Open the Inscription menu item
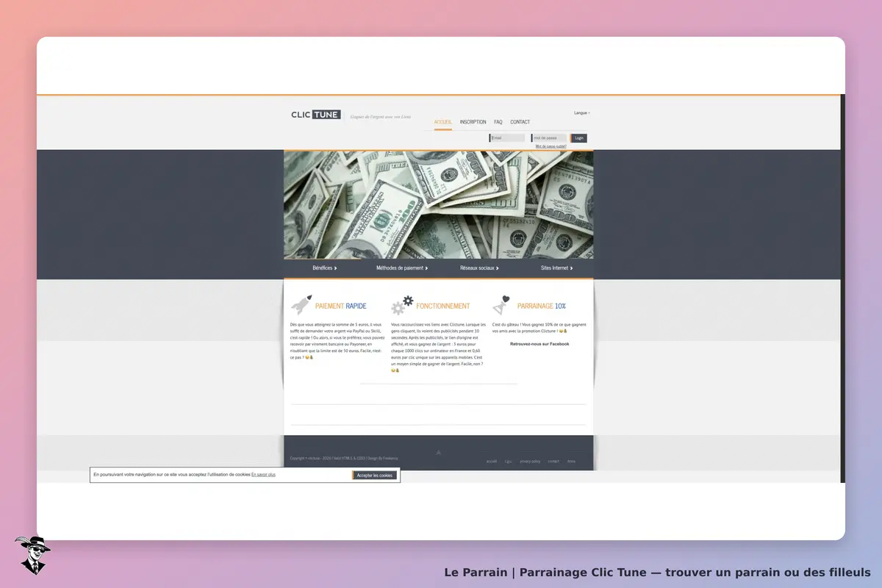This screenshot has height=588, width=882. 473,122
